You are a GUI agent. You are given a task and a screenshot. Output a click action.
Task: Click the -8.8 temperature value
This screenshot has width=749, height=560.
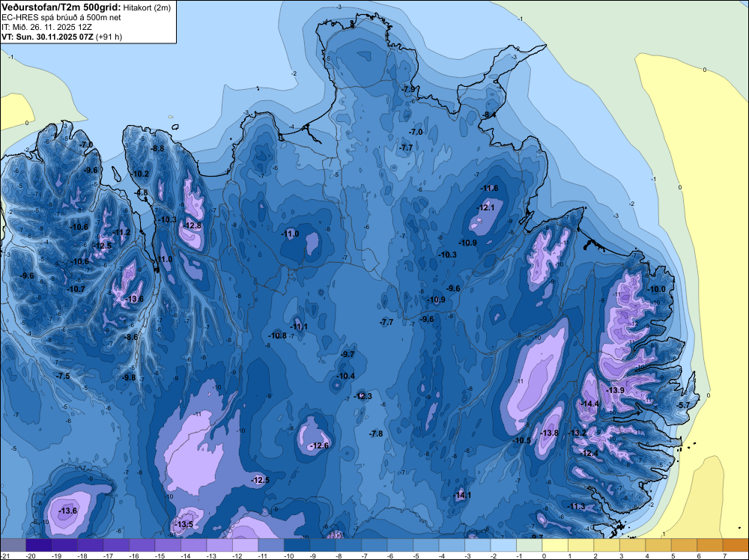click(157, 148)
